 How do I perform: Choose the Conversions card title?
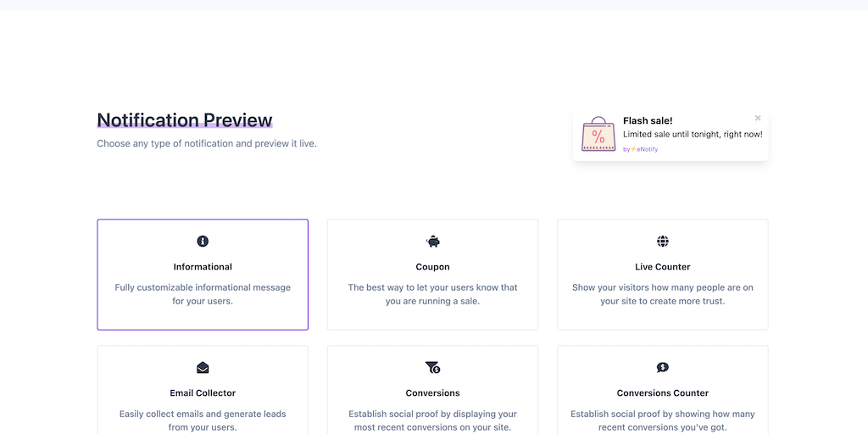(433, 393)
